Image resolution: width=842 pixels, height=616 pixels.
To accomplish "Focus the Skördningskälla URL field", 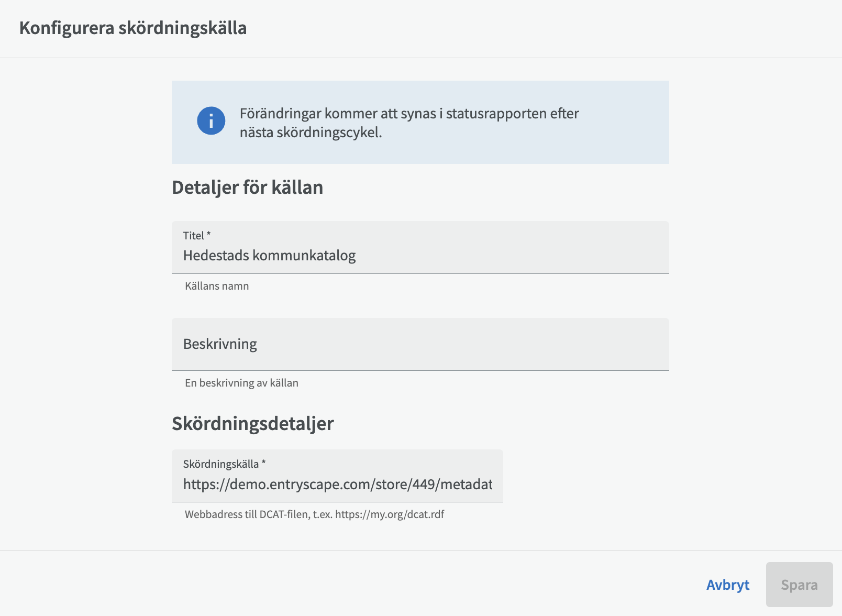I will click(337, 484).
